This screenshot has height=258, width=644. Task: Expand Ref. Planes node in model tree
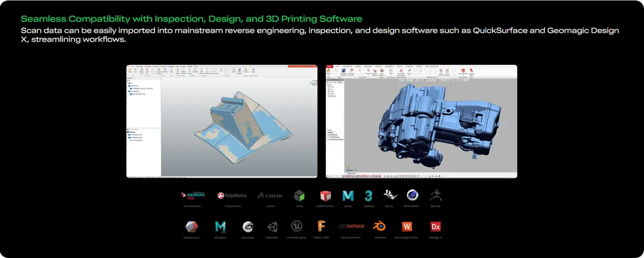tap(328, 137)
